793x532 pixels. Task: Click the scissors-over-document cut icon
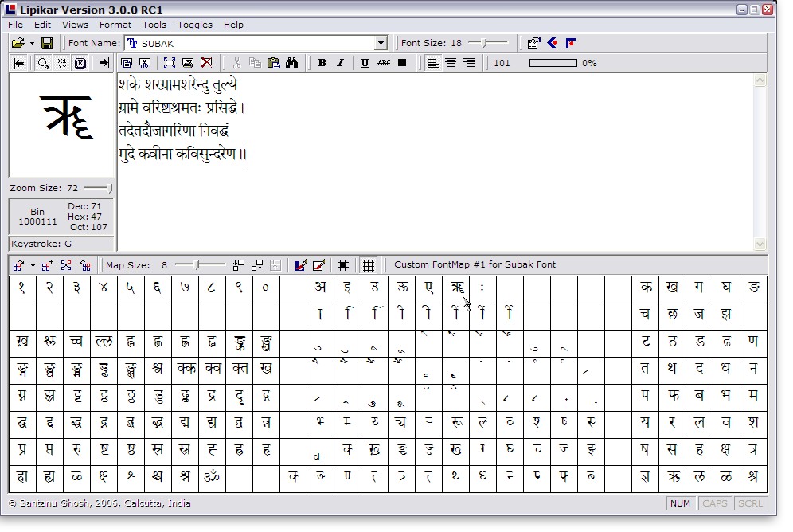(145, 63)
